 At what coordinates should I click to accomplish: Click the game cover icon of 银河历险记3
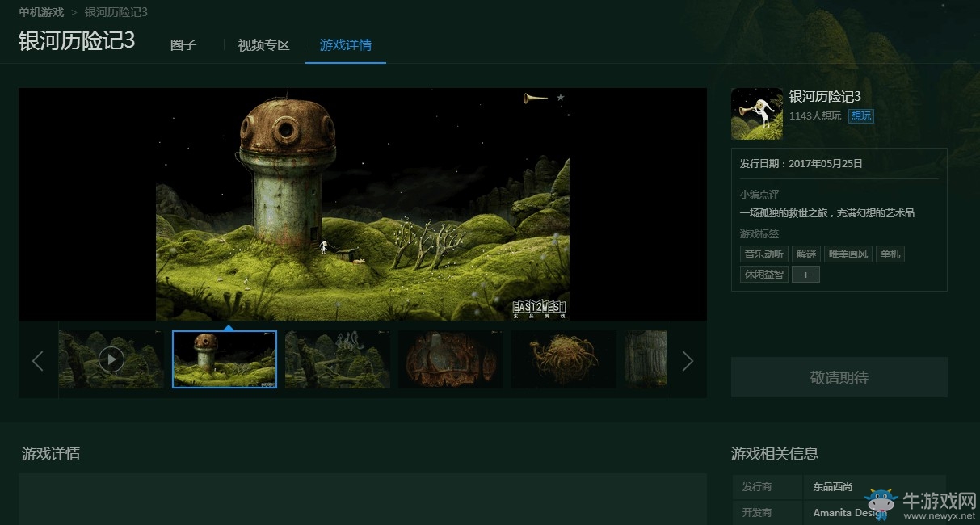[x=757, y=114]
